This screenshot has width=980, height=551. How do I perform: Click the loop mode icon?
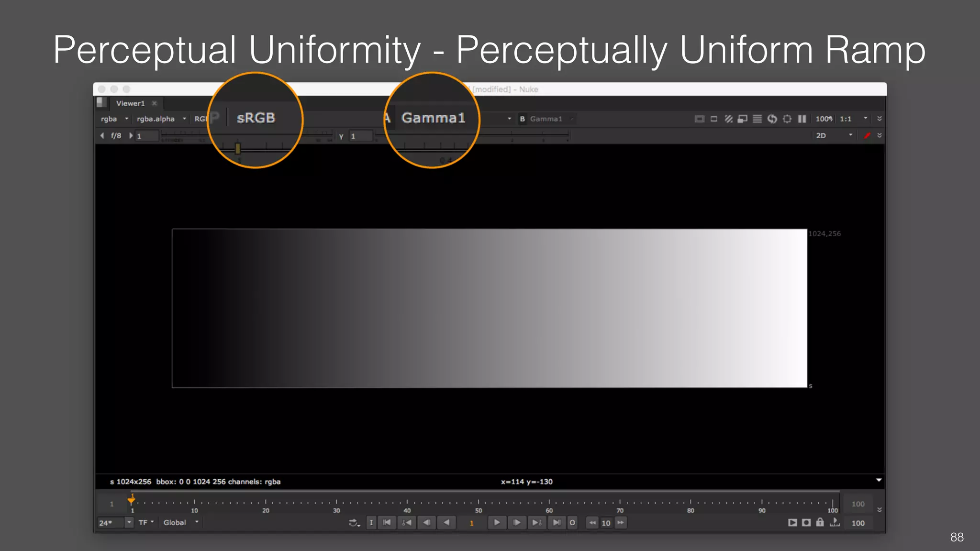[x=354, y=523]
